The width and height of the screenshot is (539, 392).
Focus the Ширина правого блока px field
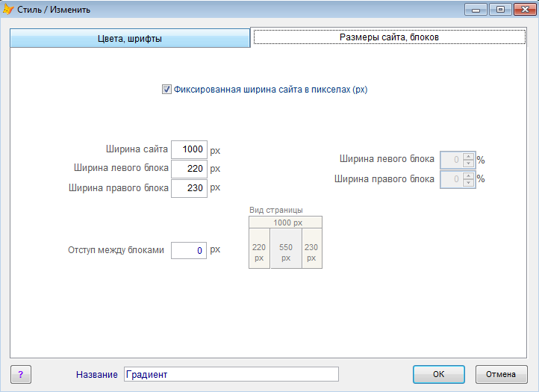189,189
